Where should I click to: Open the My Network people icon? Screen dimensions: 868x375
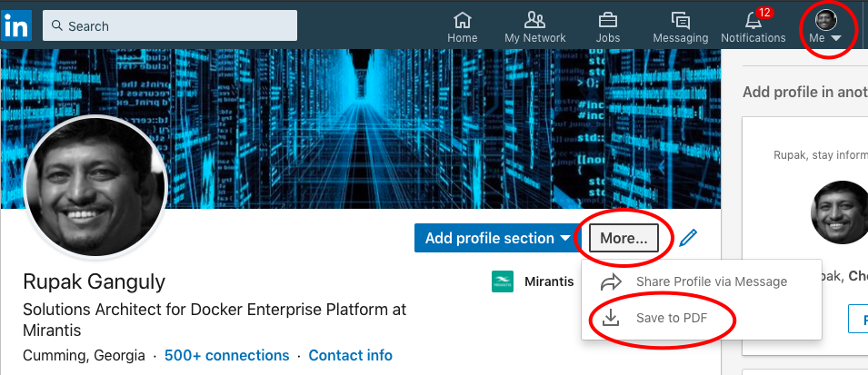pos(534,21)
